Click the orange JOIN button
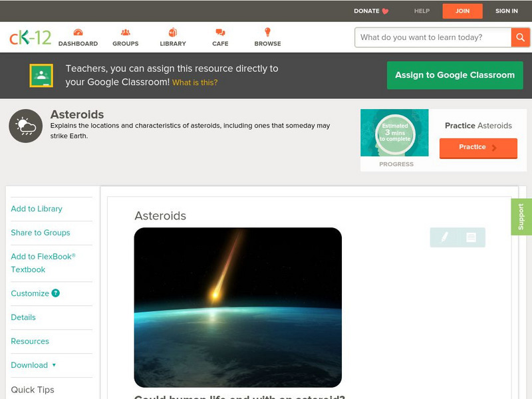 pyautogui.click(x=462, y=11)
